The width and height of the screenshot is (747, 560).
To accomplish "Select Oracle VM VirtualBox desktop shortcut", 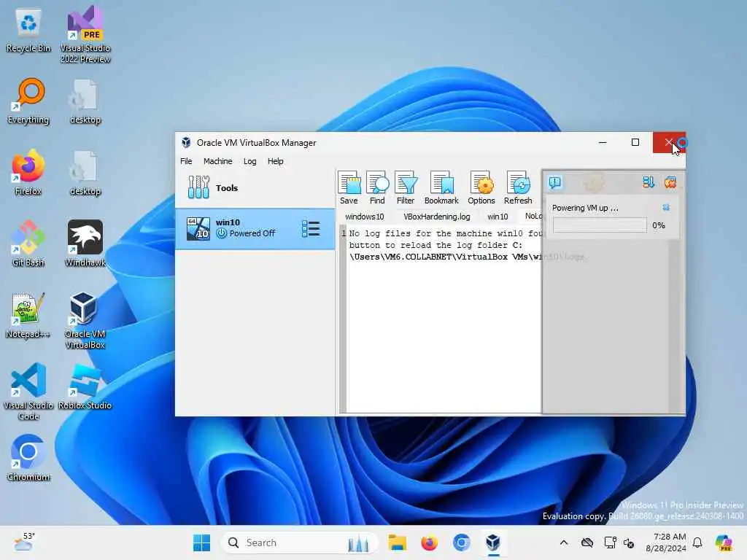I will click(x=85, y=321).
